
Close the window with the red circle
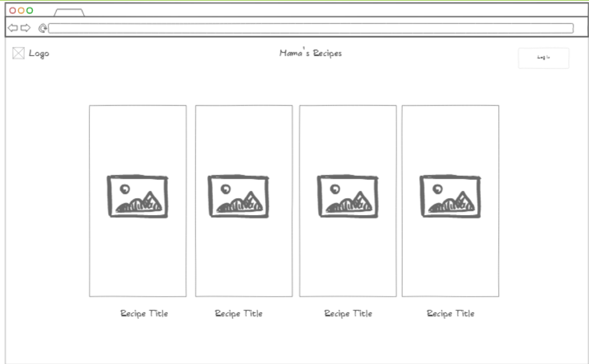(12, 11)
